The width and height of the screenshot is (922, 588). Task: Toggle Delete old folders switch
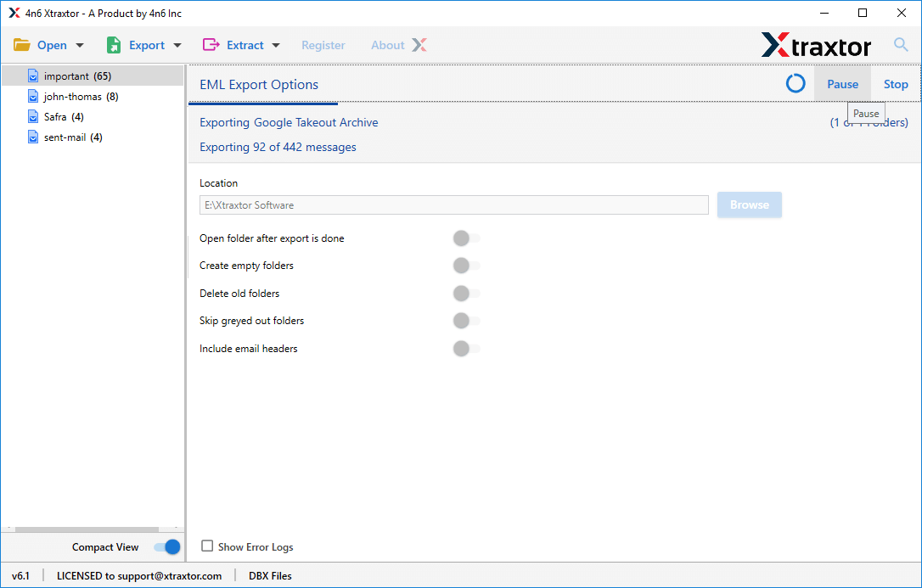[x=467, y=293]
